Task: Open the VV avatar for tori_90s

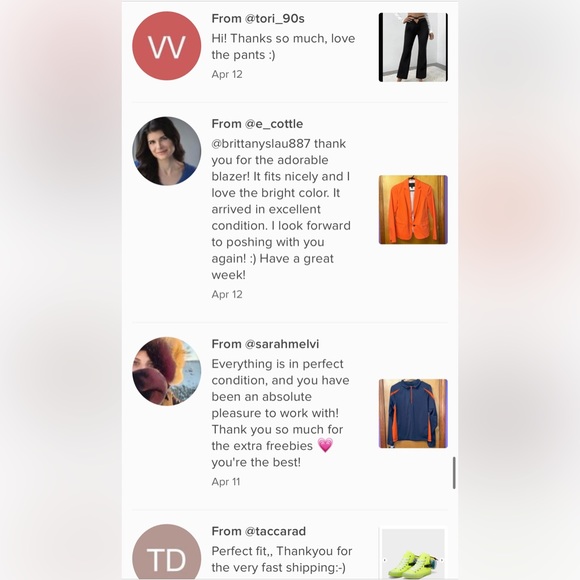Action: (166, 46)
